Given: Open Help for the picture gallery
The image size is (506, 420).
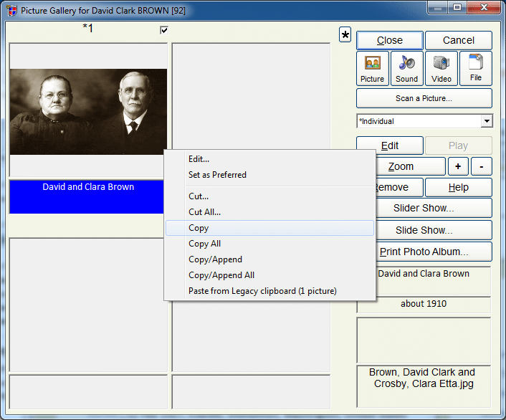Looking at the screenshot, I should pyautogui.click(x=459, y=187).
